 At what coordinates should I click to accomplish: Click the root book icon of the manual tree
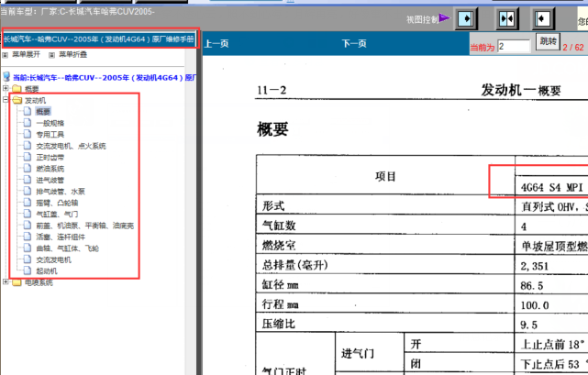coord(6,78)
